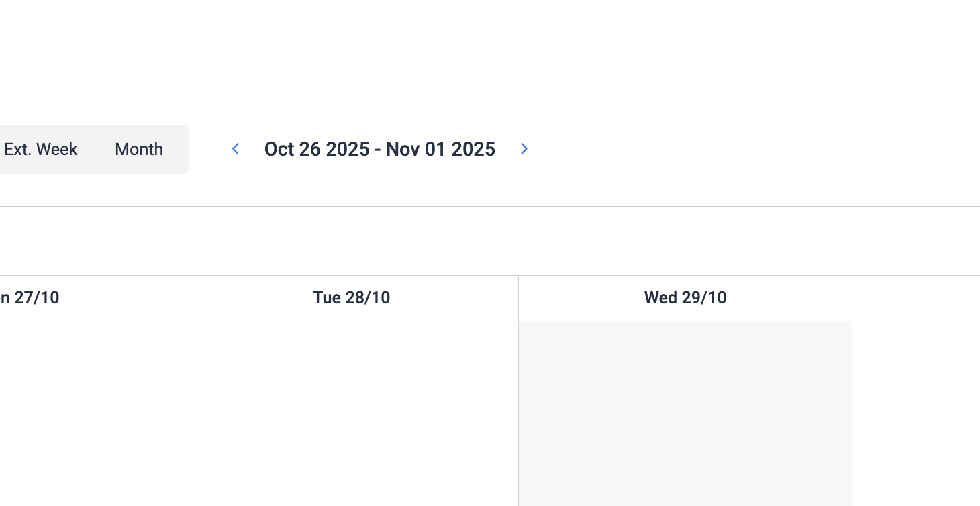Click the day cell right of Wednesday's column

tap(916, 413)
